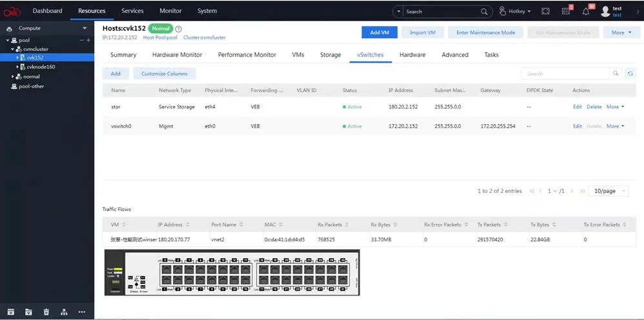Expand the cvknode160 host tree node

pos(17,66)
